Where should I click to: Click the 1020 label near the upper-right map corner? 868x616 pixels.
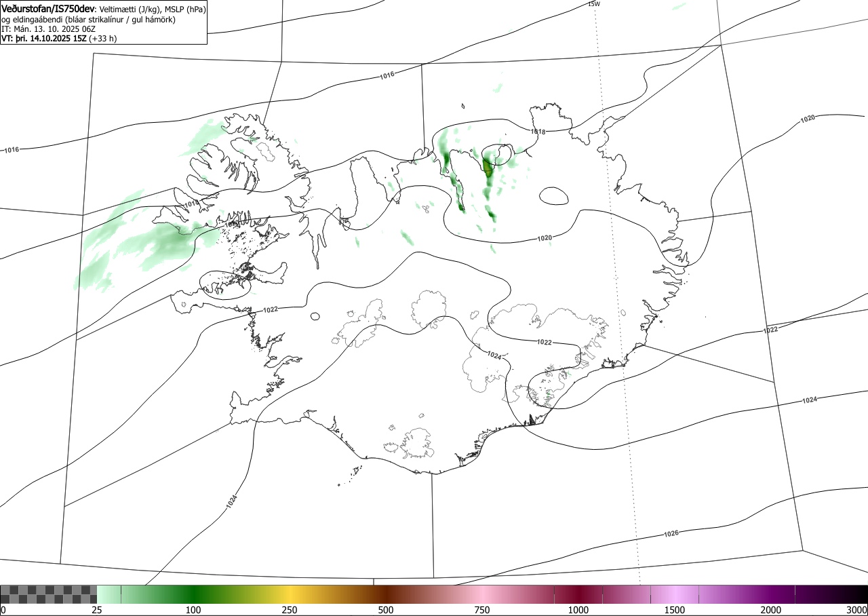tap(807, 119)
